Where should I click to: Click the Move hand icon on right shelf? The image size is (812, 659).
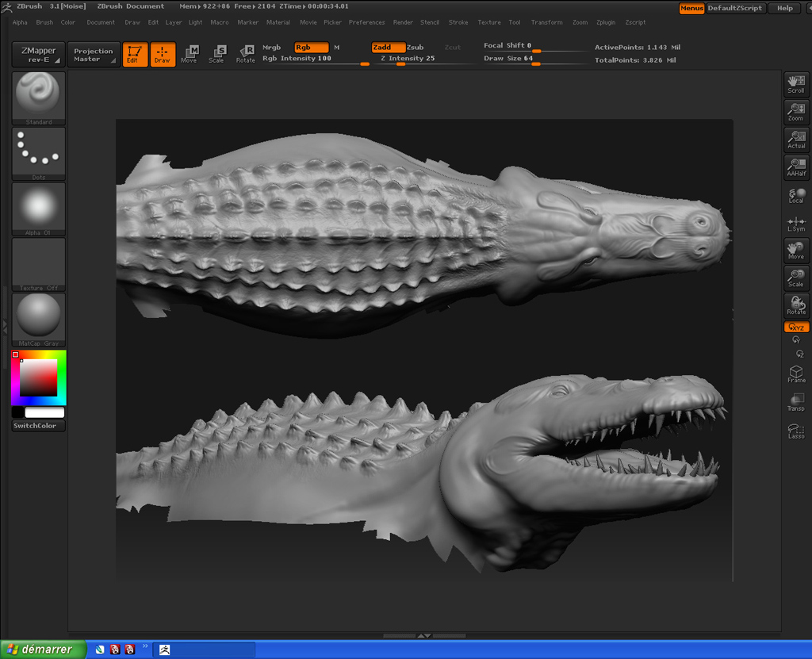tap(796, 251)
